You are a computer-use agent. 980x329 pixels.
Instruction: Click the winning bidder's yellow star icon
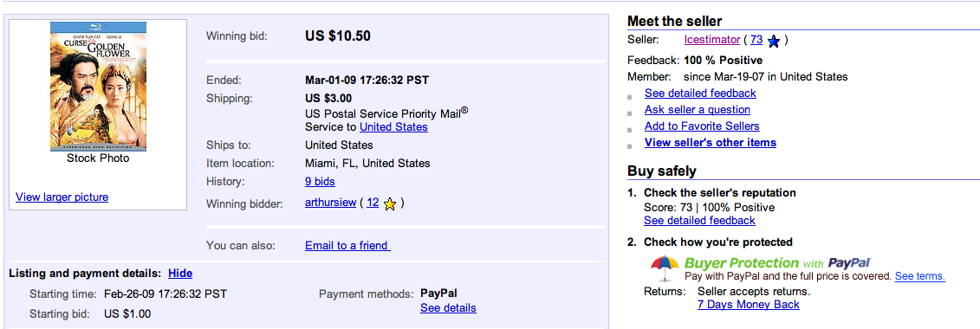point(389,203)
